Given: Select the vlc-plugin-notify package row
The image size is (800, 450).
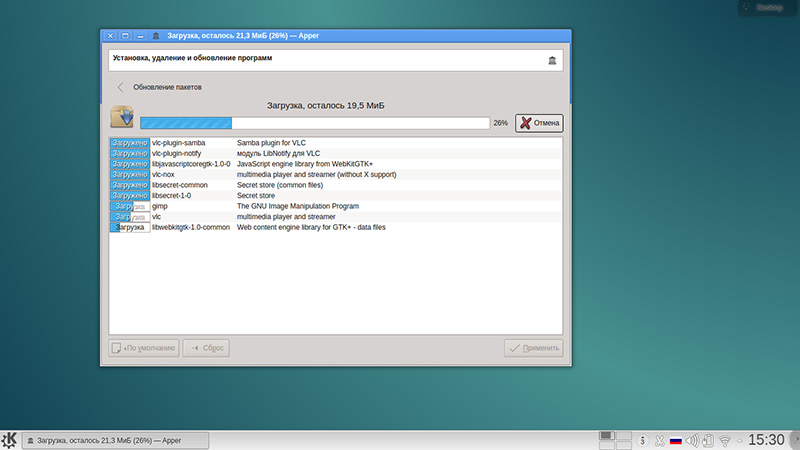Looking at the screenshot, I should [x=335, y=154].
